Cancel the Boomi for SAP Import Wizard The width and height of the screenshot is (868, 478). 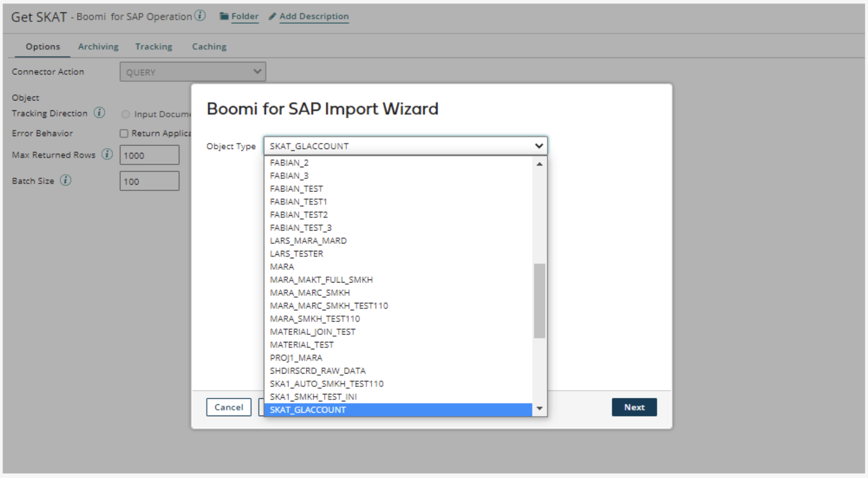[228, 407]
